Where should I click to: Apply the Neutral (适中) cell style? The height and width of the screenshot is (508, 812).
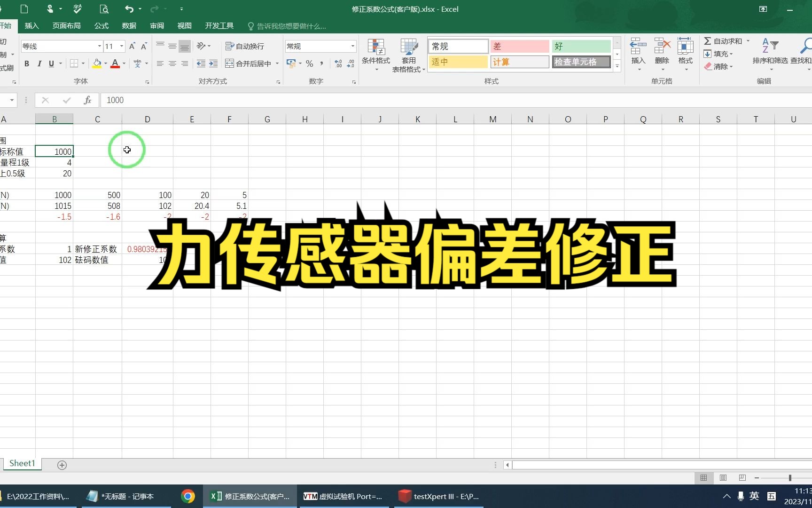[458, 62]
